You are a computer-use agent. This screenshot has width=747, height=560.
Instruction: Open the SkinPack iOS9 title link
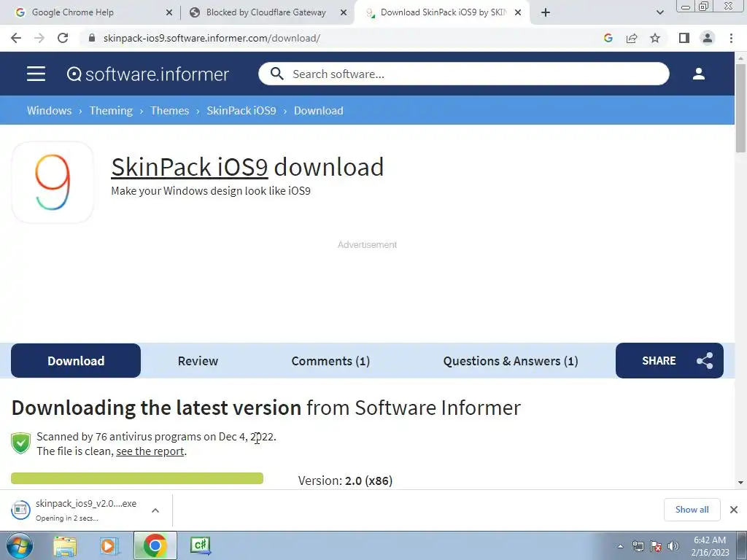[189, 167]
